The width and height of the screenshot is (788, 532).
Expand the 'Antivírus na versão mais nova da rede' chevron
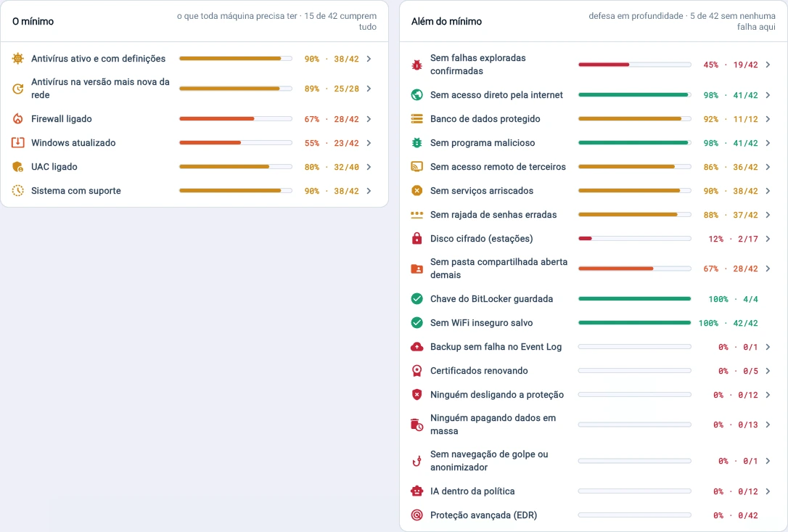click(369, 89)
